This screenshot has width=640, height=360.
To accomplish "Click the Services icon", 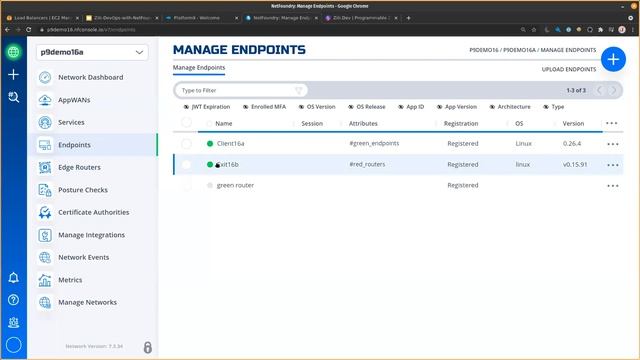I will pyautogui.click(x=45, y=122).
